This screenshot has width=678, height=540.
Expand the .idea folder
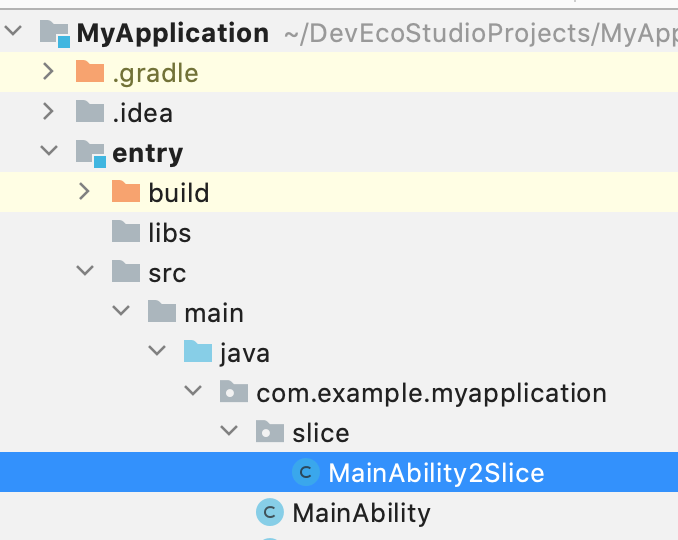49,113
